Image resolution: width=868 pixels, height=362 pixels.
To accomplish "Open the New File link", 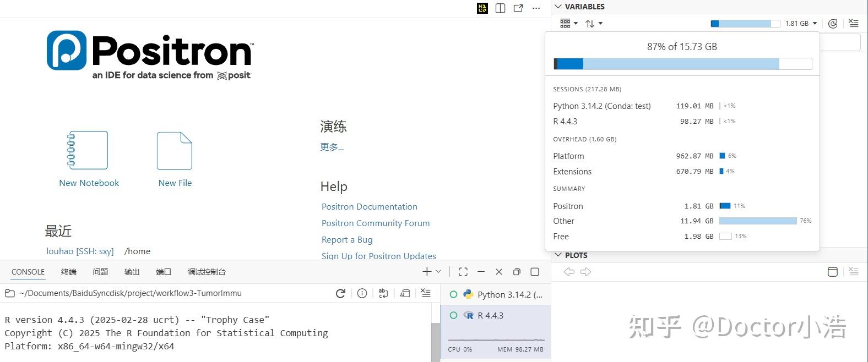I will point(175,183).
